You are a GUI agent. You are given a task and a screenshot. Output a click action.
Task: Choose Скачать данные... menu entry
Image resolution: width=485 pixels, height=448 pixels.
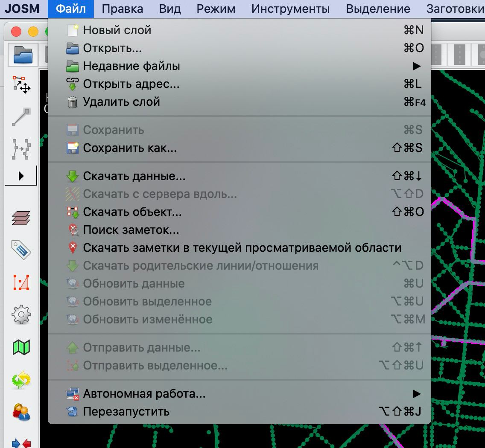(x=240, y=176)
